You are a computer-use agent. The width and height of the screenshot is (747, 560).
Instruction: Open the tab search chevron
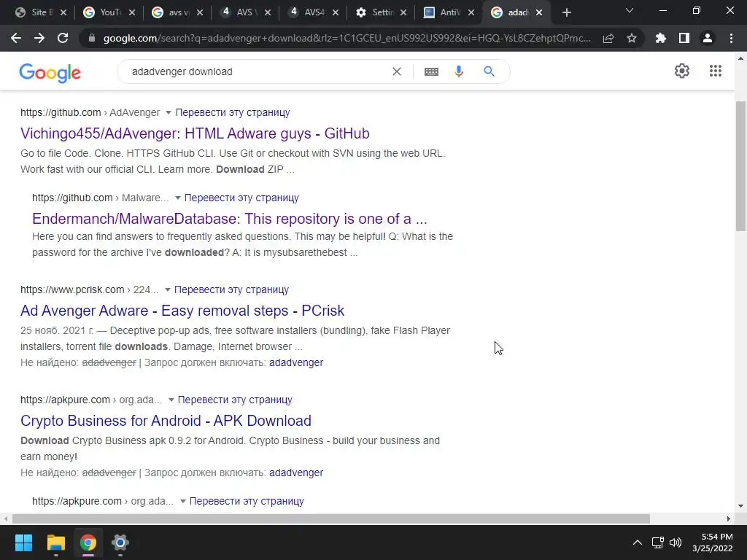pos(630,10)
